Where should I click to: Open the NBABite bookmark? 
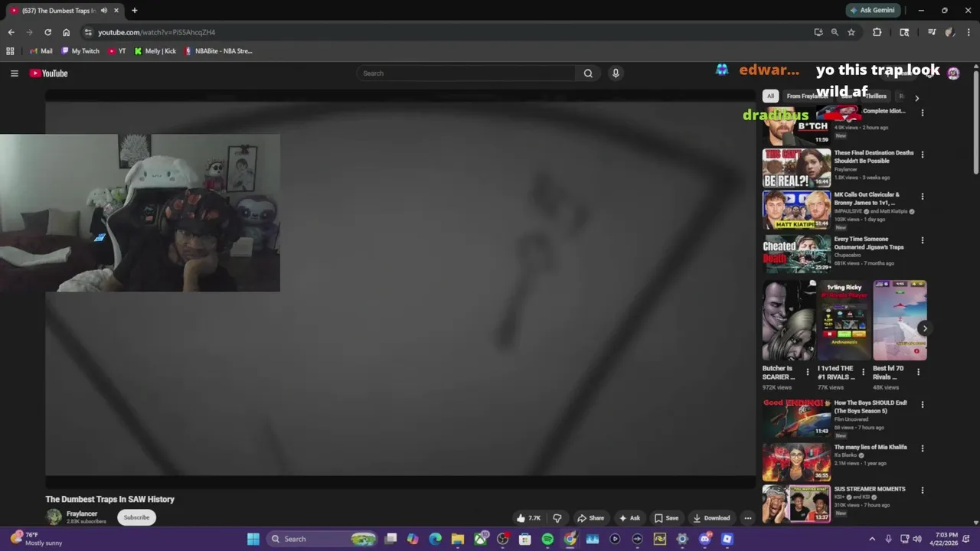point(218,51)
